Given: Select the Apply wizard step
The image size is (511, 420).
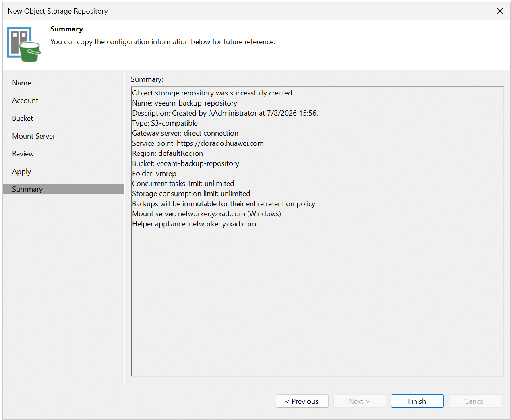Looking at the screenshot, I should click(x=21, y=172).
